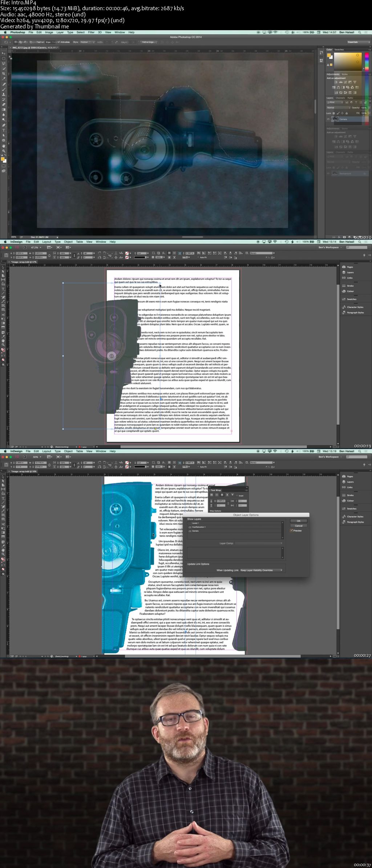This screenshot has height=868, width=372.
Task: Select the Eraser tool in Photoshop toolbox
Action: 4,104
